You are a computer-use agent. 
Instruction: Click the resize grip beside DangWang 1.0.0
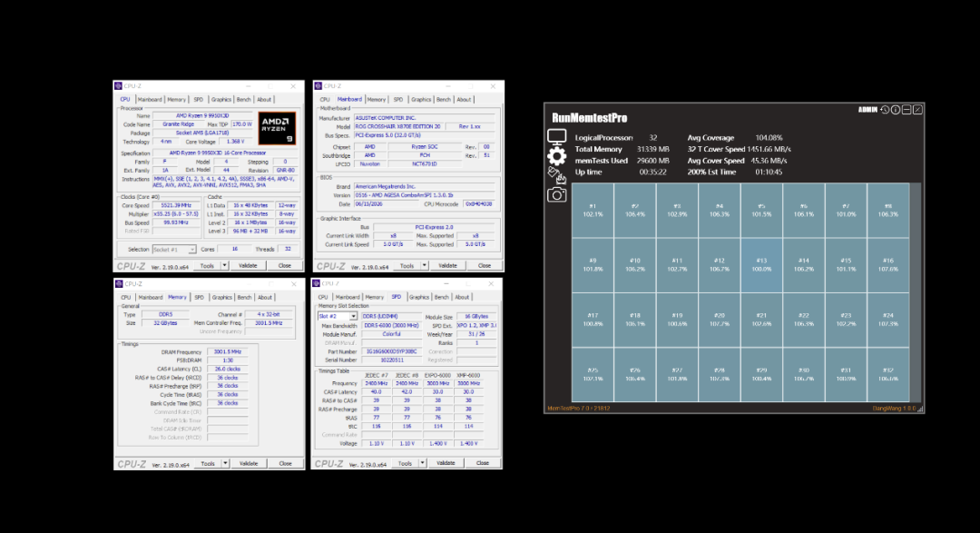pos(921,409)
